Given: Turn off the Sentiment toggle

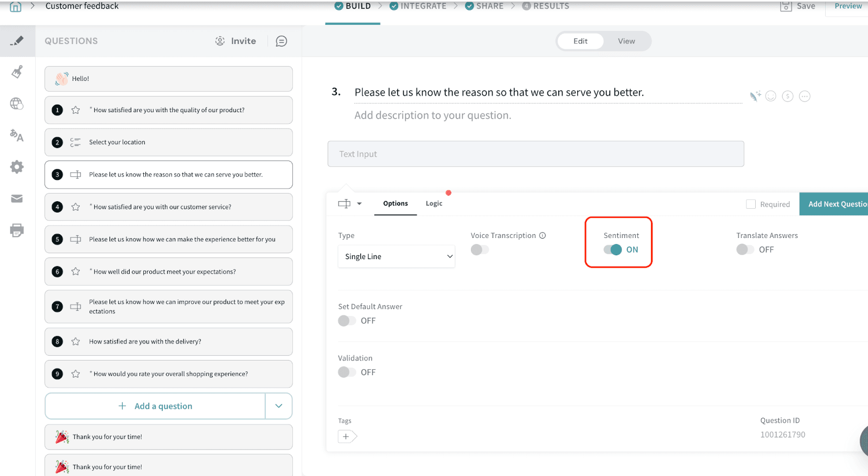Looking at the screenshot, I should click(612, 250).
